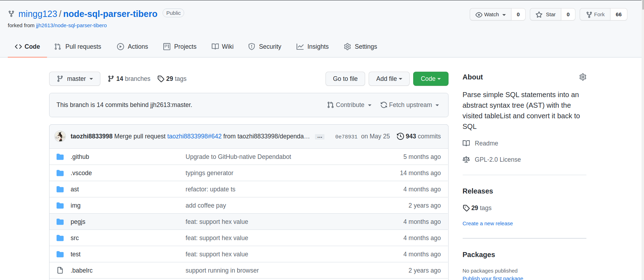Switch to the Settings tab
The height and width of the screenshot is (280, 644).
click(361, 47)
